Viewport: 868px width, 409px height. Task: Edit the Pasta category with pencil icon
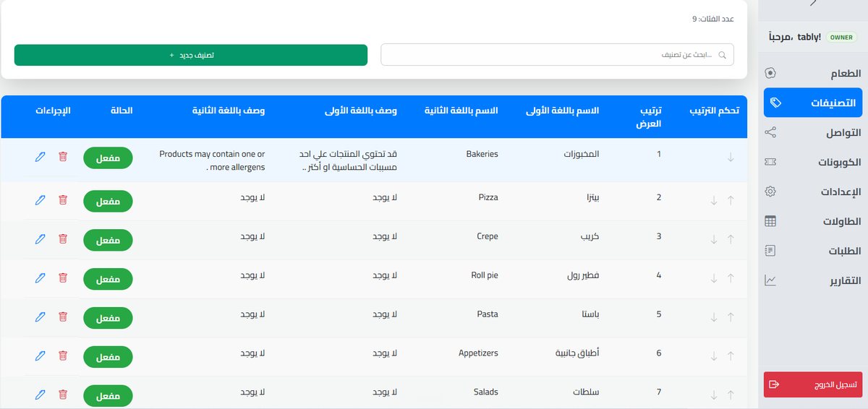click(40, 317)
